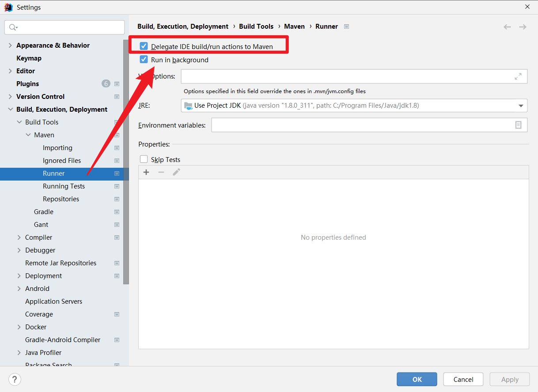538x392 pixels.
Task: Click the Apply button
Action: pyautogui.click(x=510, y=379)
